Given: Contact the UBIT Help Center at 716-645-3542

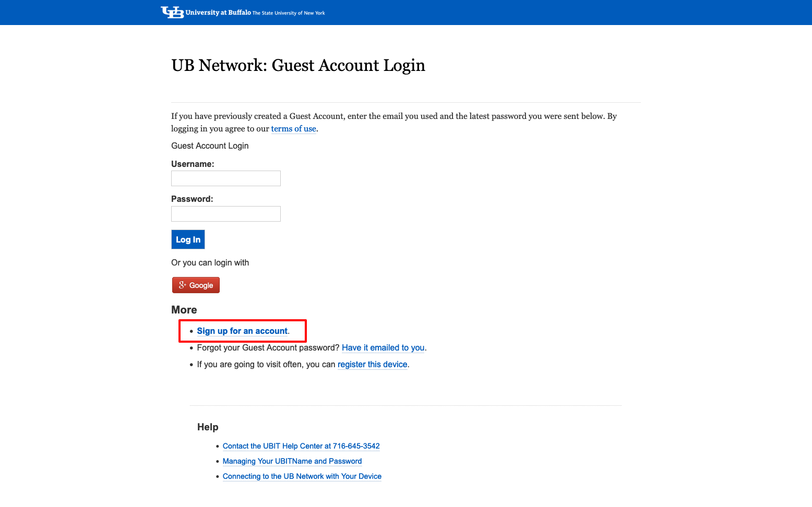Looking at the screenshot, I should pyautogui.click(x=301, y=446).
